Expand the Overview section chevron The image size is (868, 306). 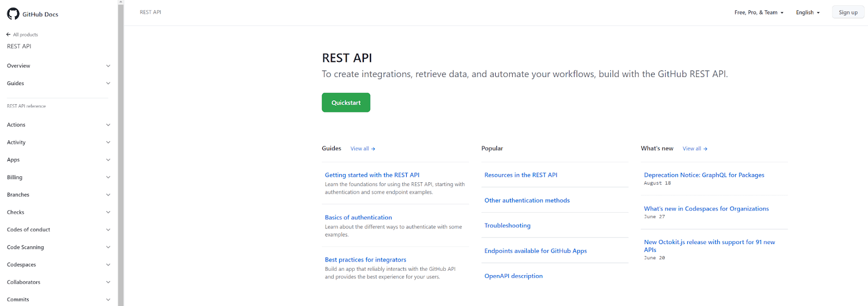108,66
